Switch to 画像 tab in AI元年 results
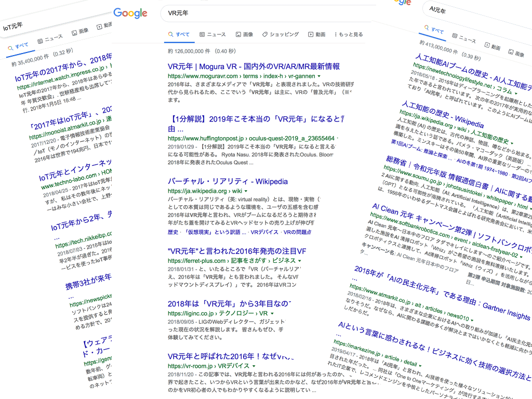The height and width of the screenshot is (399, 532). [516, 52]
